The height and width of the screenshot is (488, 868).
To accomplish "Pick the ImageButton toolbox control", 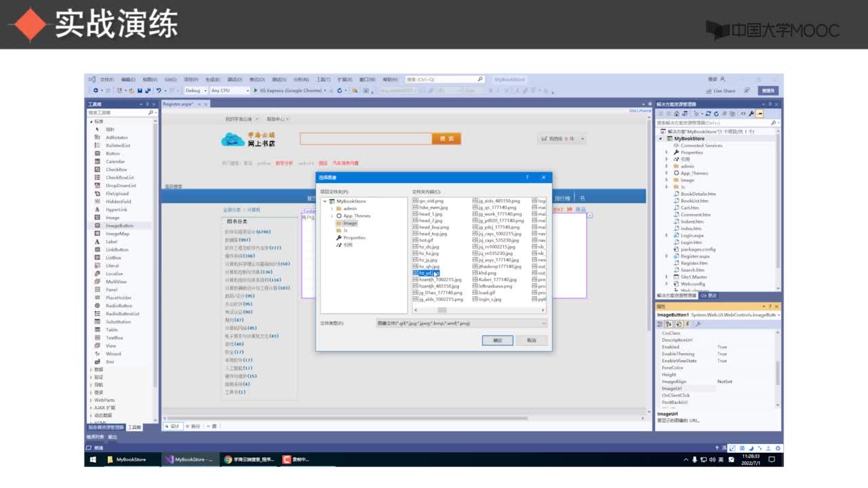I will click(x=119, y=226).
